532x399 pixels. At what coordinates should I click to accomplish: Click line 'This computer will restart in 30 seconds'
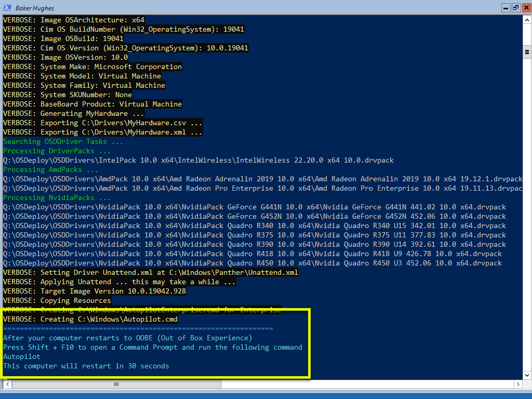pyautogui.click(x=86, y=366)
